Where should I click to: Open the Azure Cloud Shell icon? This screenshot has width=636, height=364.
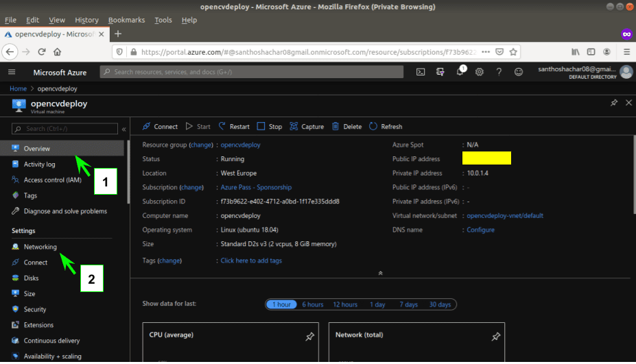coord(421,72)
